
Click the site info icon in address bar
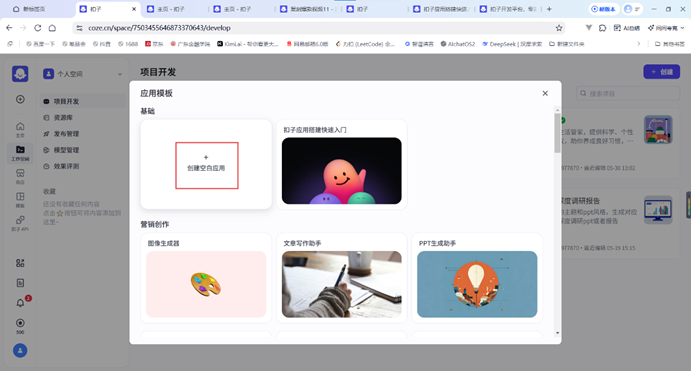79,28
